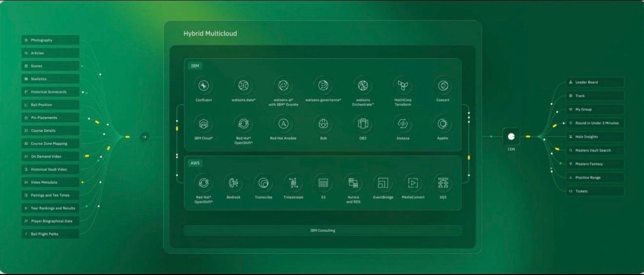Click the Articles source item
This screenshot has height=275, width=644.
pos(50,53)
